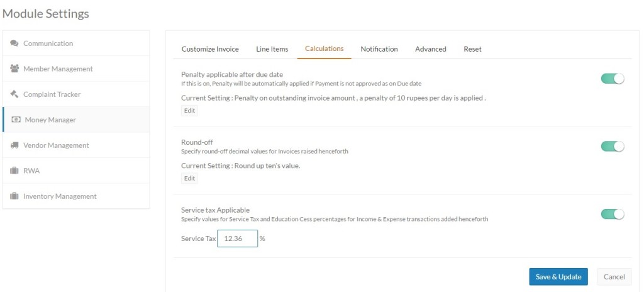Click the Communication chat bubbles icon
Screen dimensions: 644x292
point(14,43)
